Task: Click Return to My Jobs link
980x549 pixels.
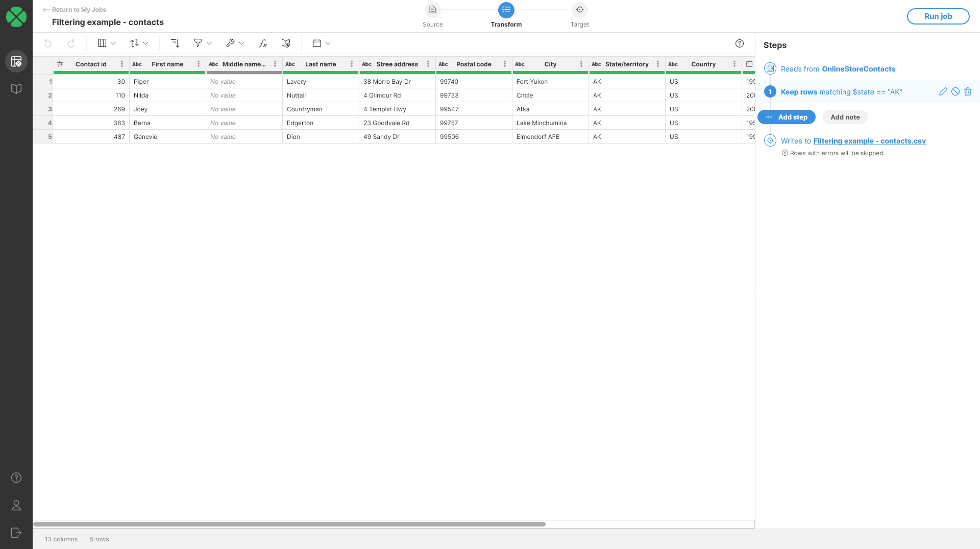Action: [x=75, y=10]
